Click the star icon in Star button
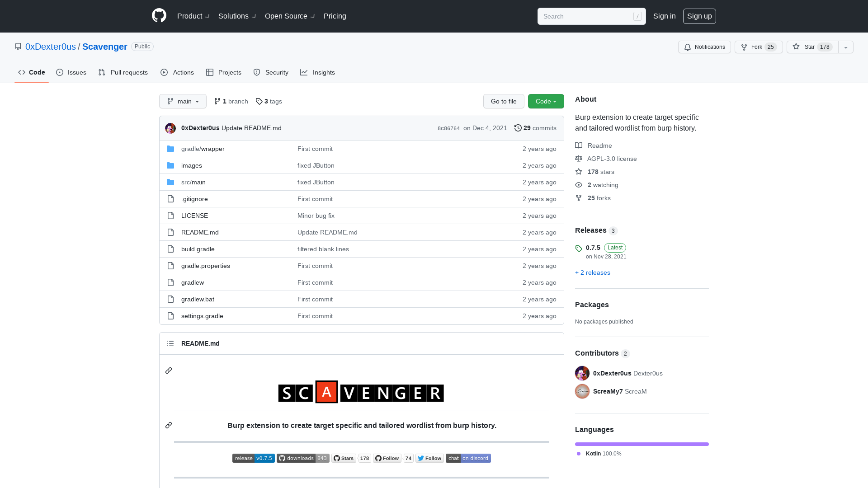 click(x=796, y=47)
